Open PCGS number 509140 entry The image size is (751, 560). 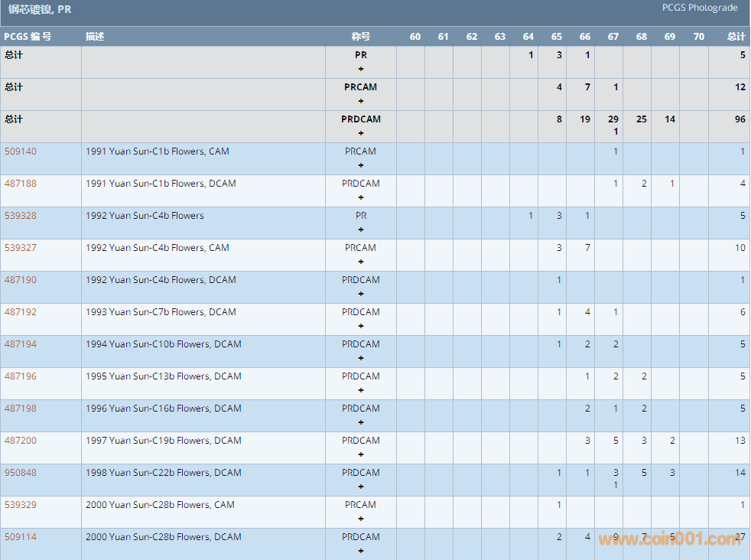[x=21, y=151]
